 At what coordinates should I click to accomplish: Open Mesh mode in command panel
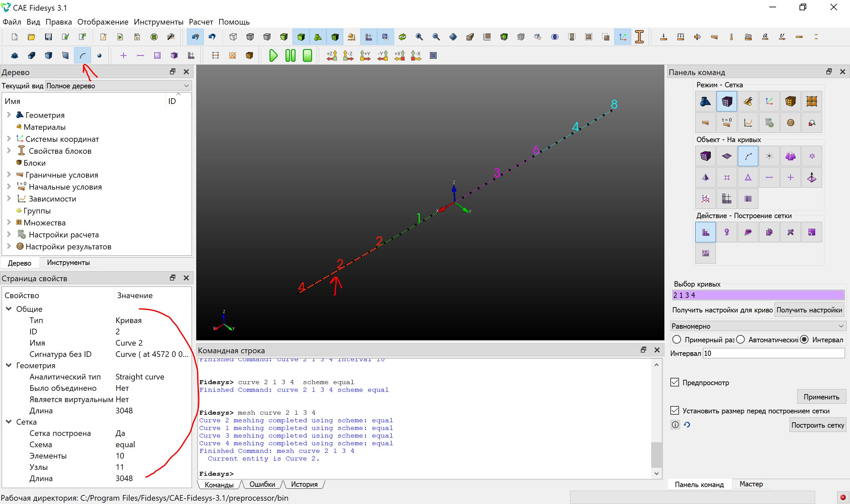click(x=727, y=101)
